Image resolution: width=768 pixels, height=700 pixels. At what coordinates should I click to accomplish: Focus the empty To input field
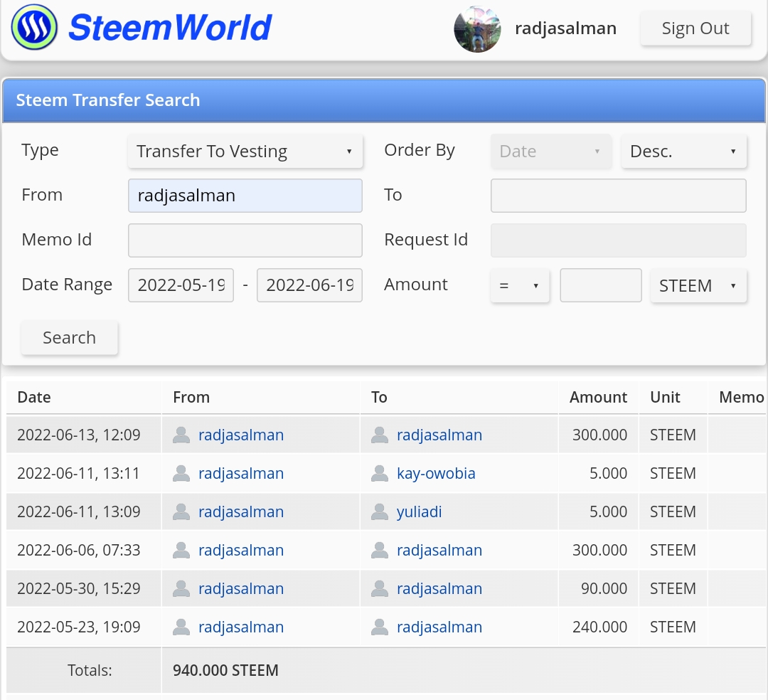(x=618, y=196)
